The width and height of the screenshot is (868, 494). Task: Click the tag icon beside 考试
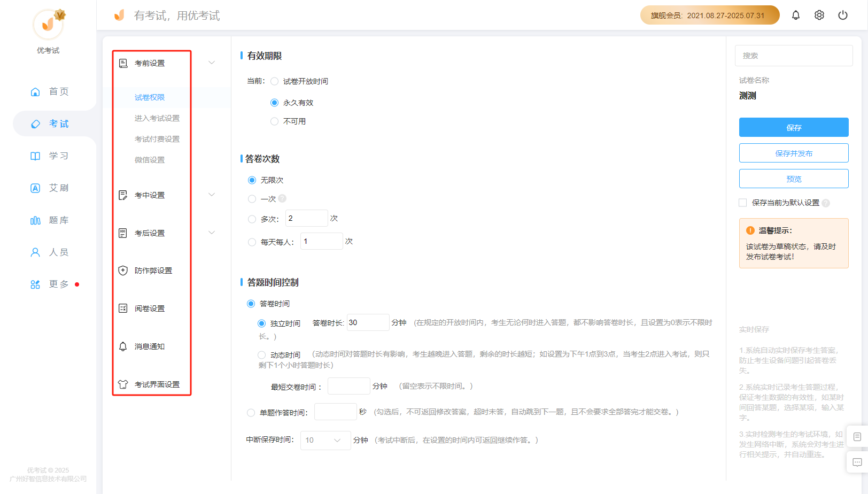(x=35, y=124)
